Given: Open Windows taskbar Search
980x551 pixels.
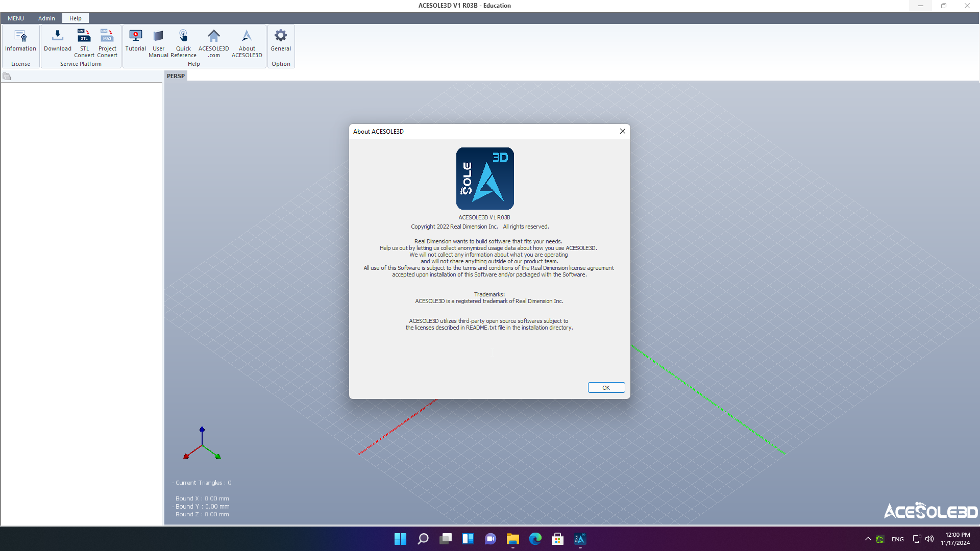Looking at the screenshot, I should pos(423,539).
